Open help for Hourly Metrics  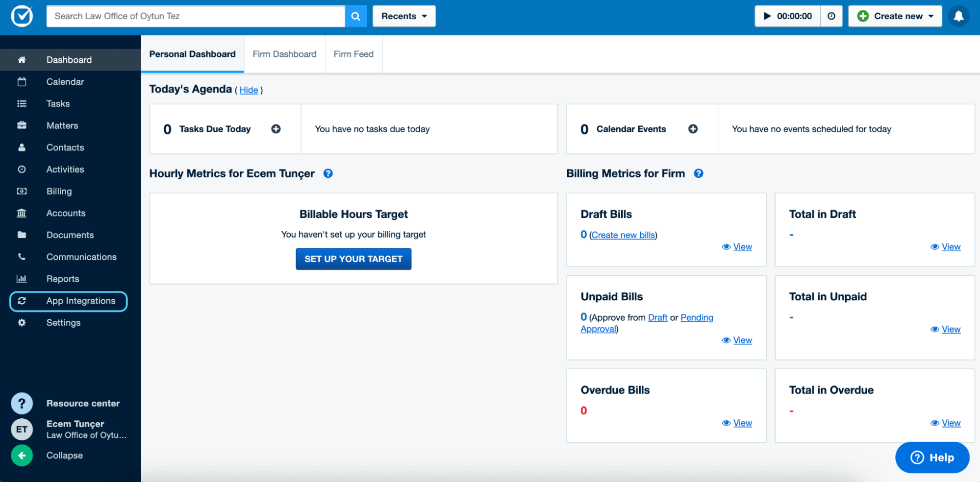coord(328,173)
